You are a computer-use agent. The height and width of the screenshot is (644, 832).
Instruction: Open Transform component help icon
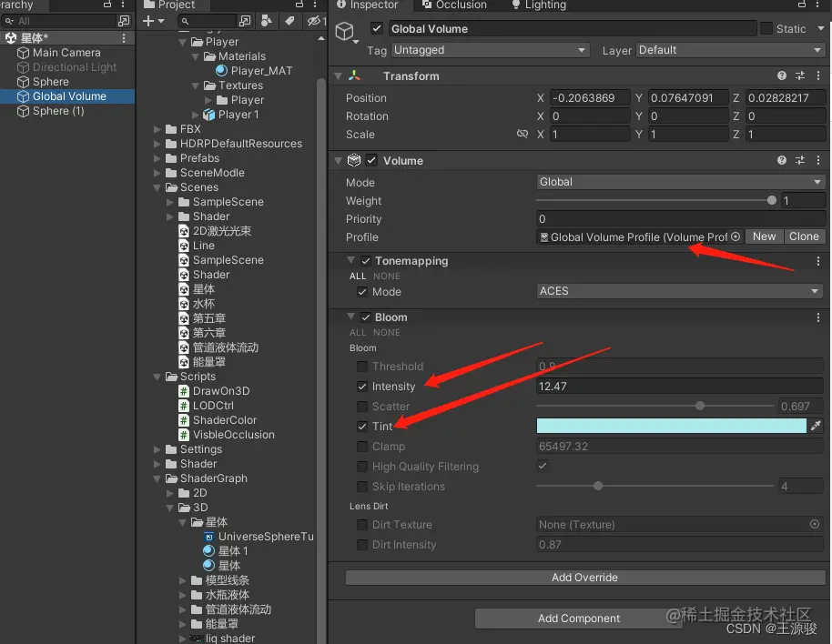(x=782, y=75)
